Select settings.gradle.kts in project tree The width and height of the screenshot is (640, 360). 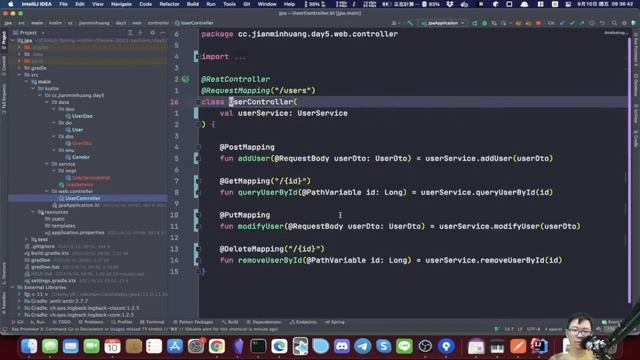pyautogui.click(x=50, y=281)
